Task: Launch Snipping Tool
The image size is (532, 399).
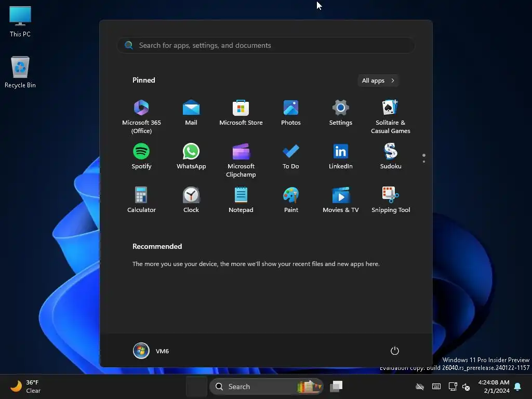Action: [x=391, y=200]
